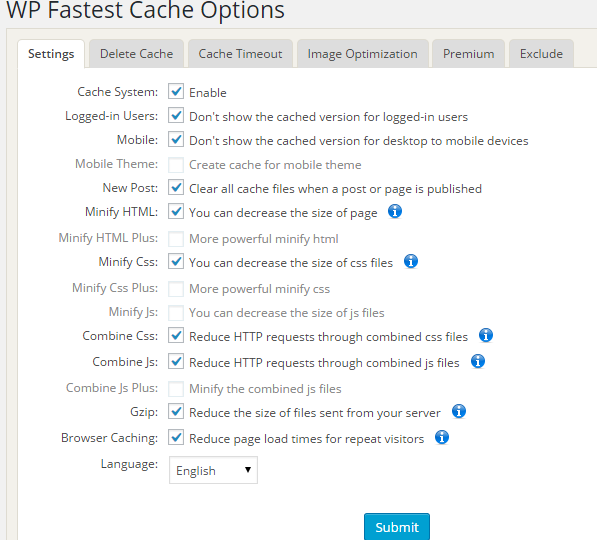The image size is (597, 550).
Task: Open info icon for Combine Js
Action: point(478,361)
